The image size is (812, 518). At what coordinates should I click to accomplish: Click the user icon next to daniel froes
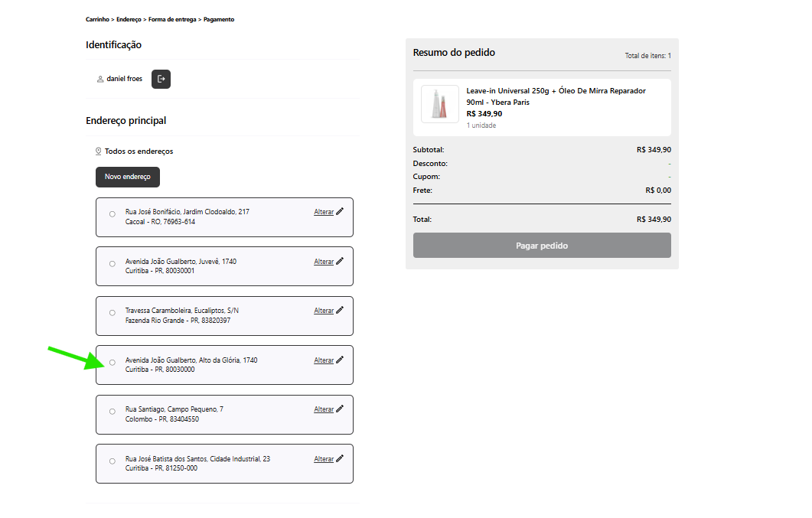click(x=100, y=79)
